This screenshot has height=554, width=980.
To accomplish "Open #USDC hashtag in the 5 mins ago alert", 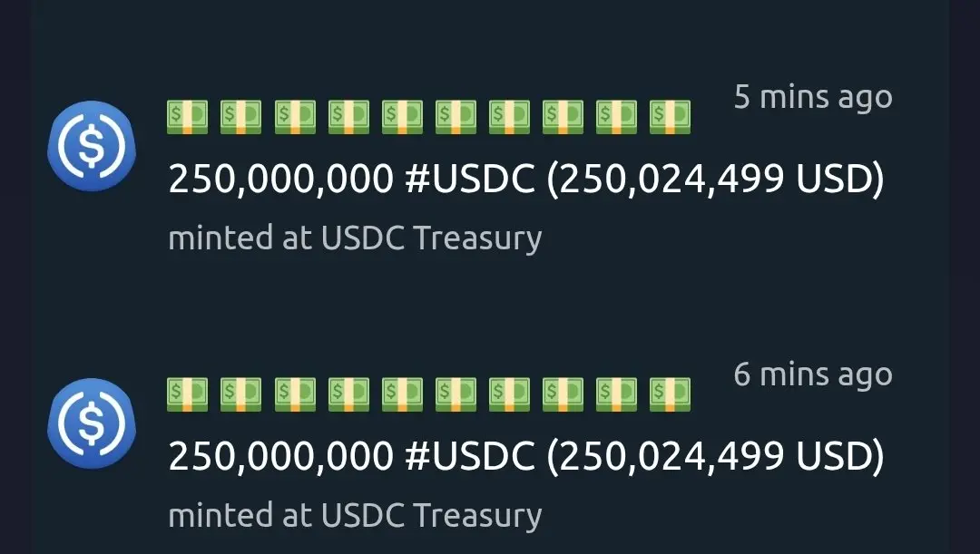I will [470, 179].
